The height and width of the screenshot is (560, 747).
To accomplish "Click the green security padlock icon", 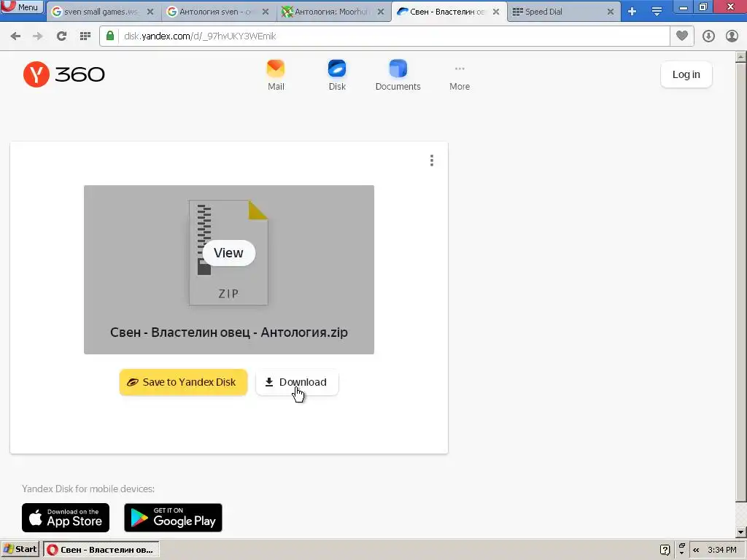I will tap(110, 36).
